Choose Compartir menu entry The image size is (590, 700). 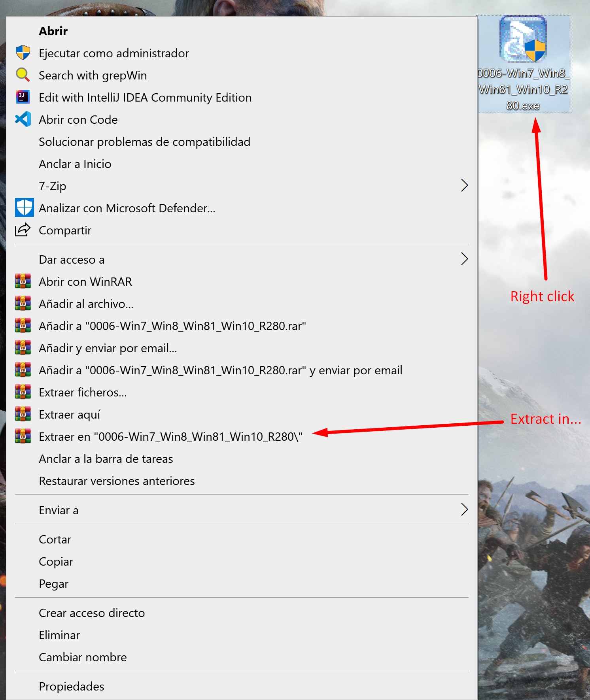coord(242,230)
